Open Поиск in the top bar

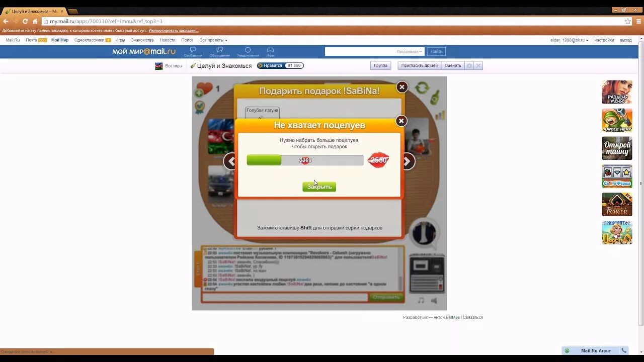tap(187, 40)
